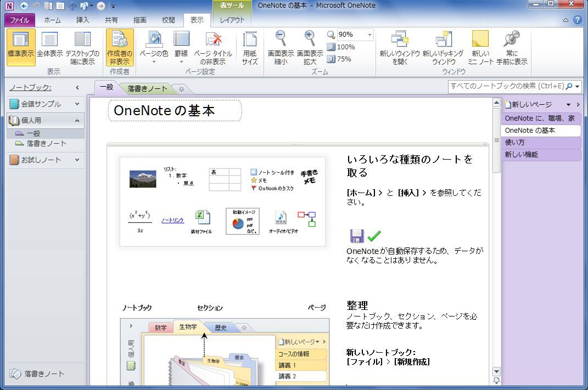Viewport: 588px width, 390px height.
Task: Select 一般 section in notebook tree
Action: tap(46, 133)
